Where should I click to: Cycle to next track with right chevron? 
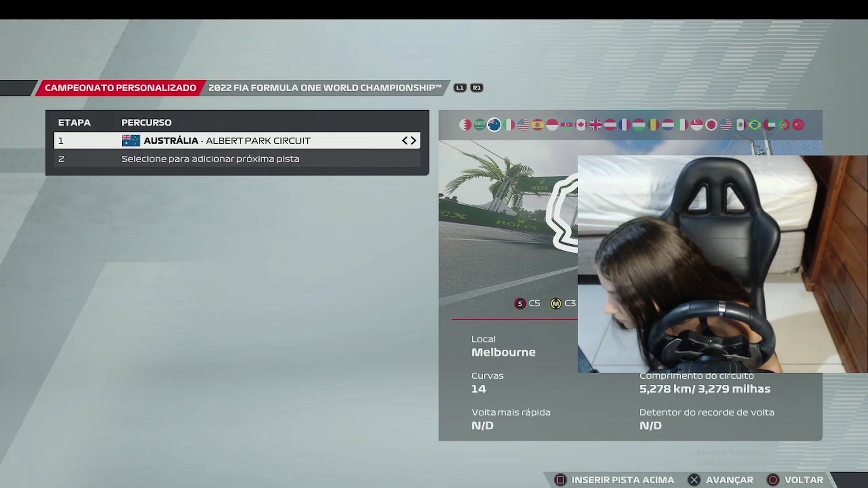tap(413, 141)
